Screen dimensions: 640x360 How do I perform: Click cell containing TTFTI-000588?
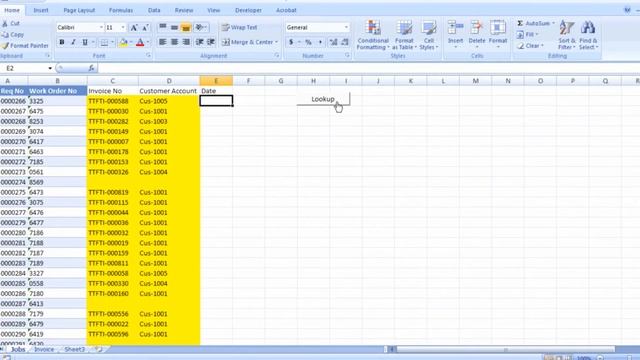click(x=112, y=101)
